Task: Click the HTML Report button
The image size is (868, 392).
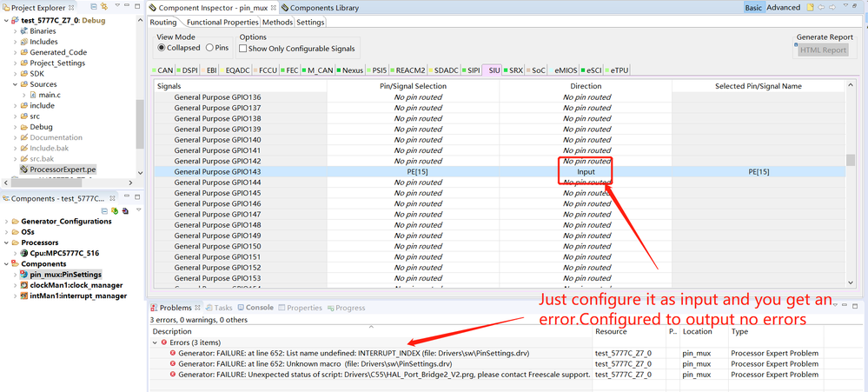Action: (823, 50)
